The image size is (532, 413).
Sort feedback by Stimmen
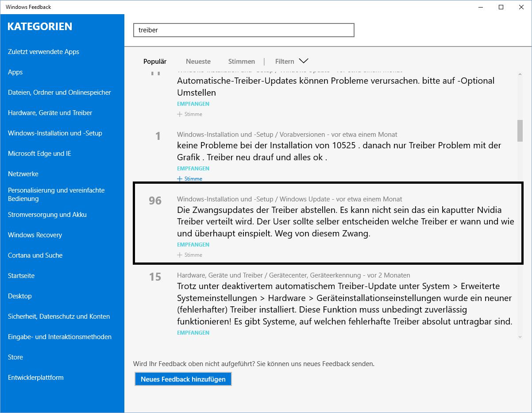coord(242,62)
